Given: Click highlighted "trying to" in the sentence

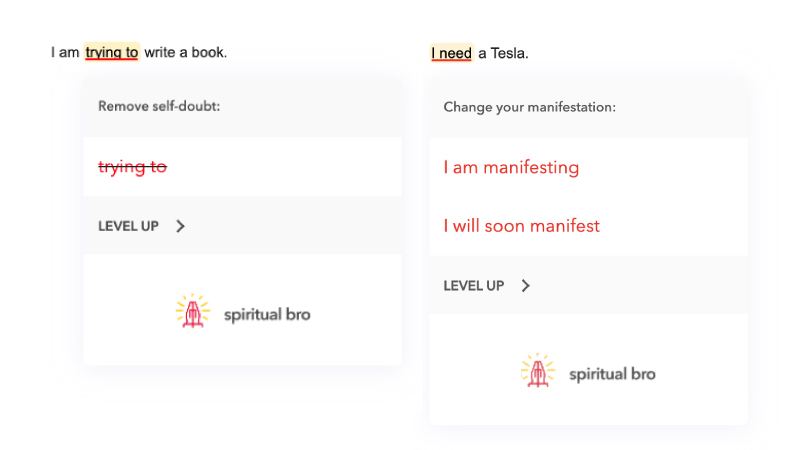Looking at the screenshot, I should point(112,52).
